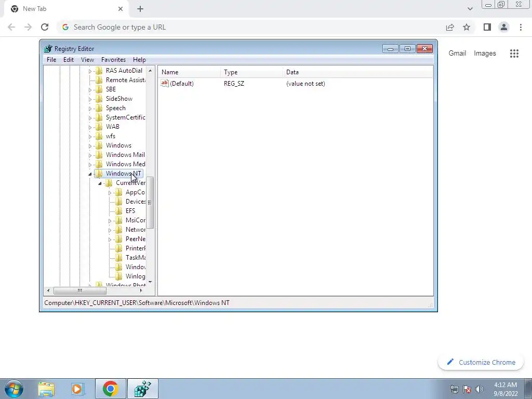Collapse the CurrentVersion subkey

point(100,183)
